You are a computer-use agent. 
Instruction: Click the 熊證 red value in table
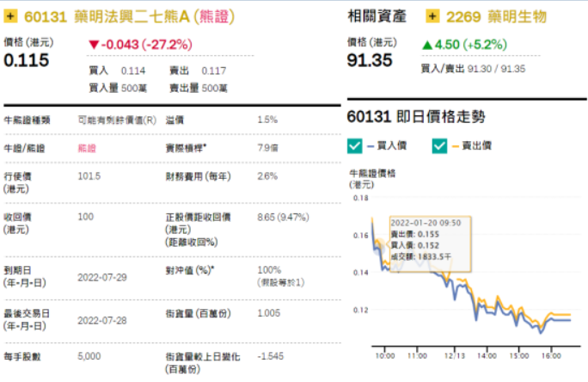pos(87,148)
